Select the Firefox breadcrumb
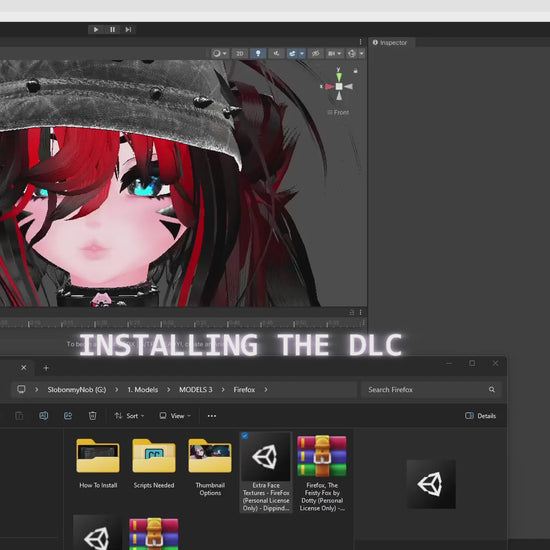550x550 pixels. click(244, 390)
